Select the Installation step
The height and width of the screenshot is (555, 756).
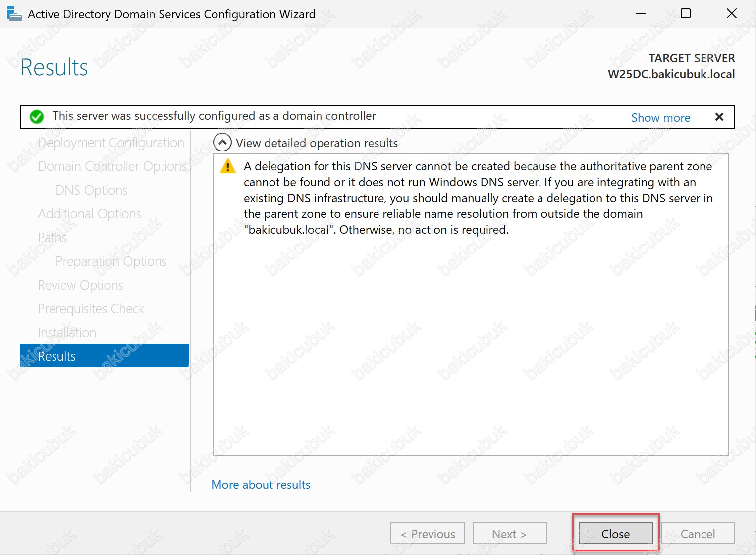67,333
